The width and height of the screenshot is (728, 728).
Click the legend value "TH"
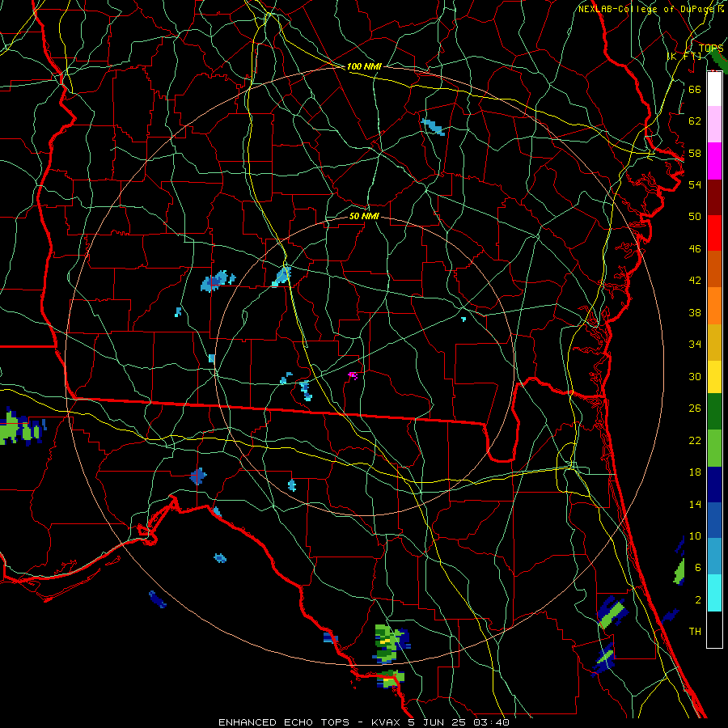point(695,632)
